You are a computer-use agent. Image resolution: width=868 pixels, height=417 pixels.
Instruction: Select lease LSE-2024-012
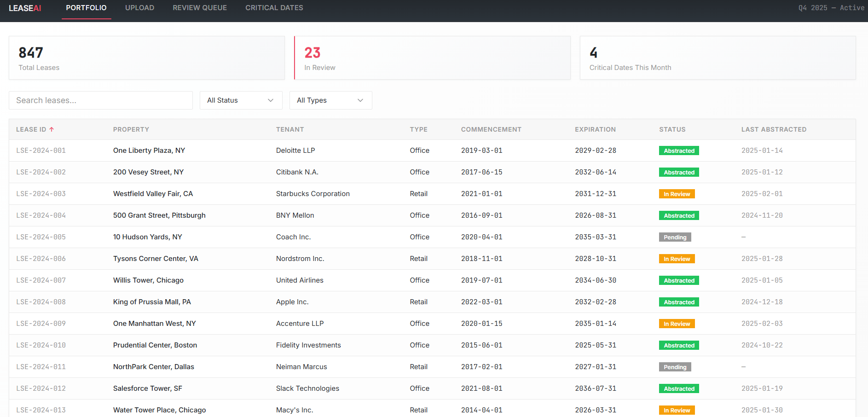[x=41, y=388]
